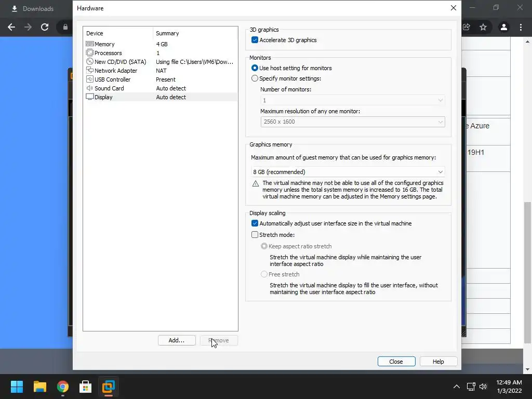Open File Explorer from the taskbar
532x399 pixels.
(x=39, y=387)
